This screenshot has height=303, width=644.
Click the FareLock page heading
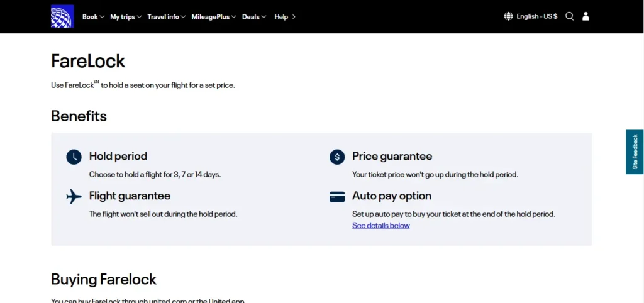88,61
